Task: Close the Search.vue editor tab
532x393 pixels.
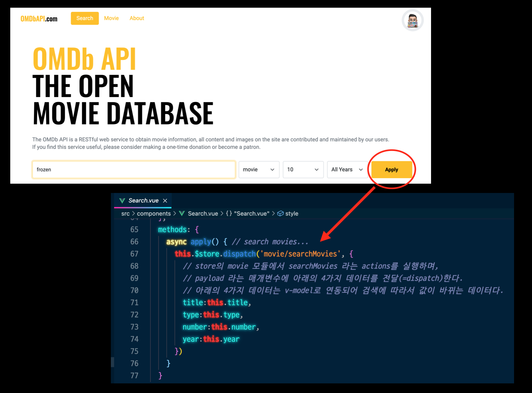Action: [165, 201]
